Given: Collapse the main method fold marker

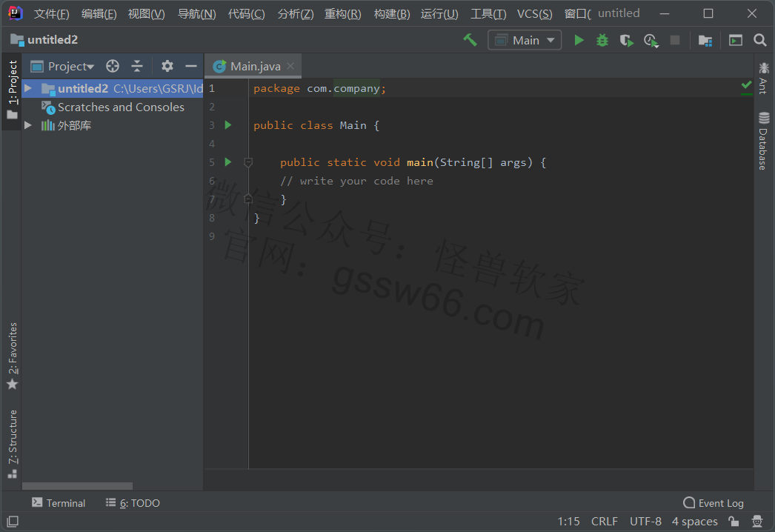Looking at the screenshot, I should click(x=248, y=162).
